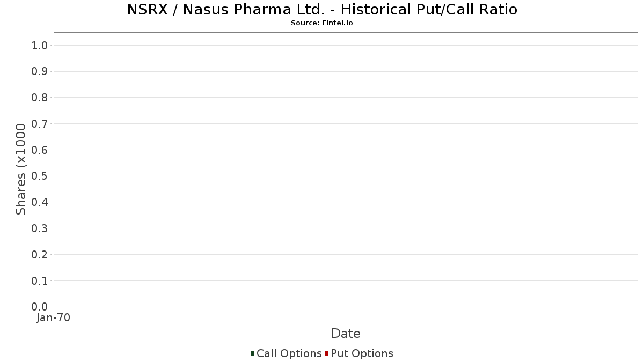Select the 0.9 y-axis tick label
This screenshot has width=644, height=362.
(40, 72)
